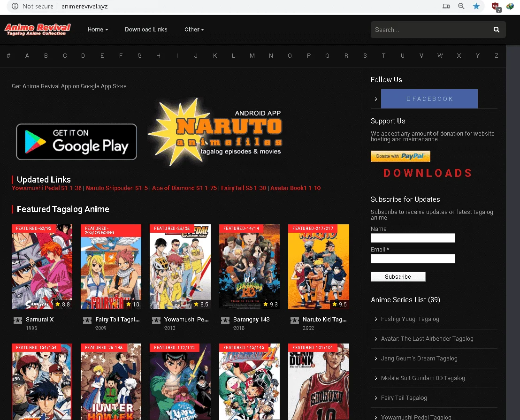Screen dimensions: 520x420
Task: Open Fushigi Yuugi Tagalog in series list
Action: coord(410,319)
